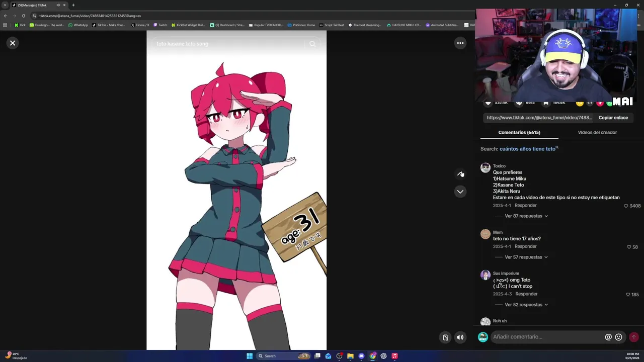
Task: Expand Ver 52 respuestas under Sus imperium
Action: pos(526,305)
